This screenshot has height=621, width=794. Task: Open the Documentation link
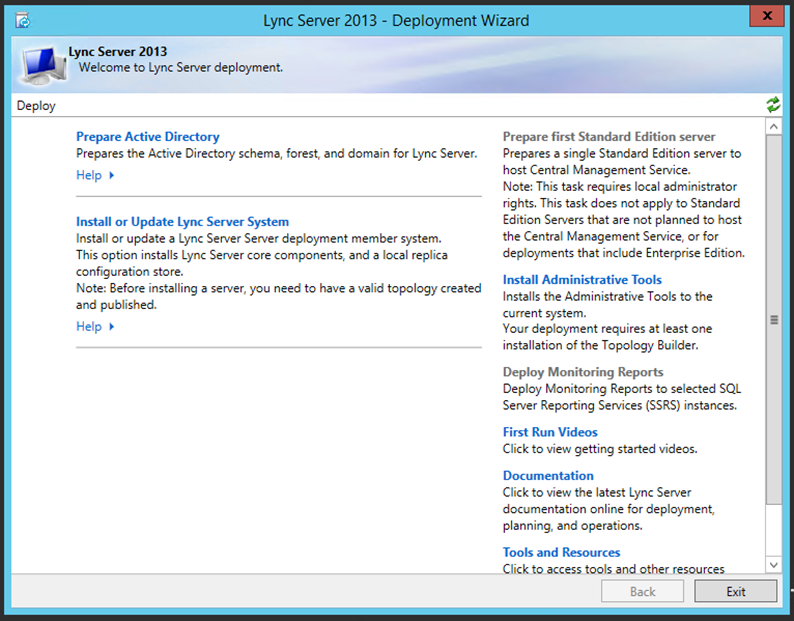[x=548, y=476]
